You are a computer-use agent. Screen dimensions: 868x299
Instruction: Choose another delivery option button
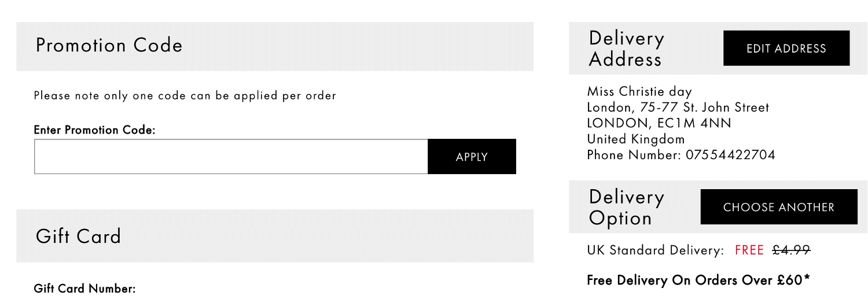[x=778, y=207]
